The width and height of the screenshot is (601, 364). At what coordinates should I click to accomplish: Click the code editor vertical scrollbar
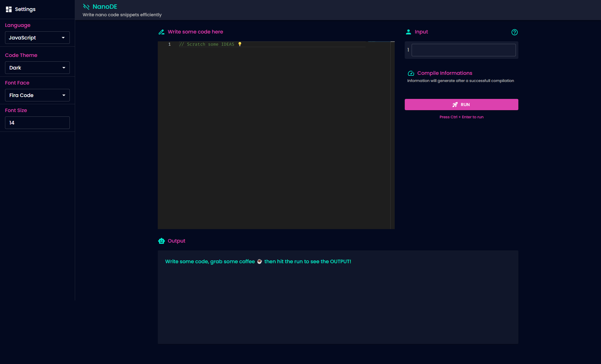click(393, 135)
